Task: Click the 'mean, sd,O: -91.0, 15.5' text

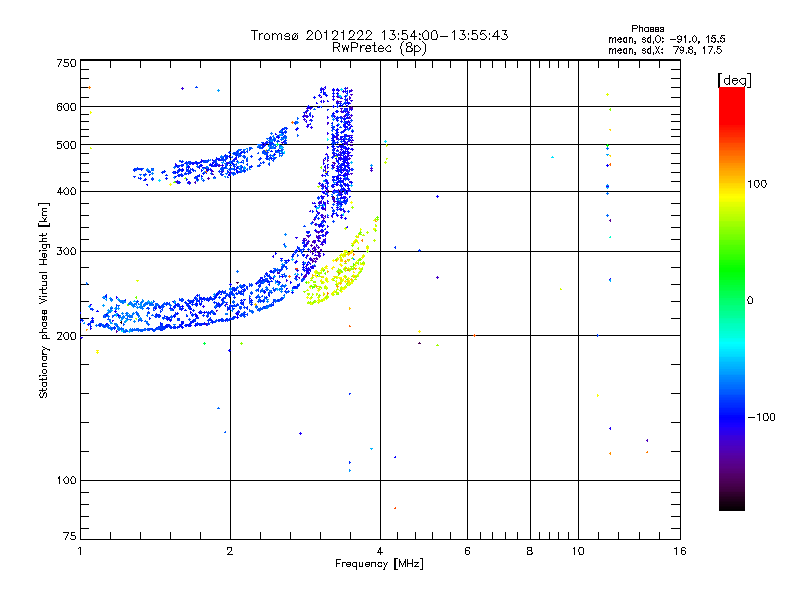Action: pos(667,39)
